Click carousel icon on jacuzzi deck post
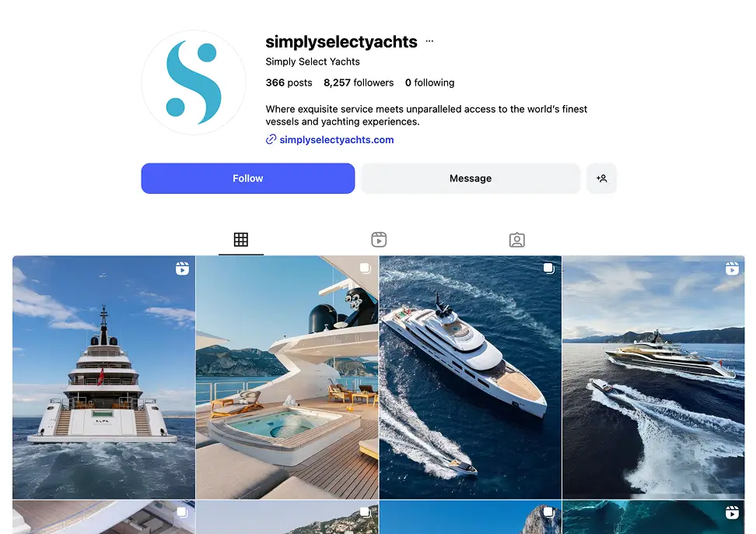 (x=366, y=269)
